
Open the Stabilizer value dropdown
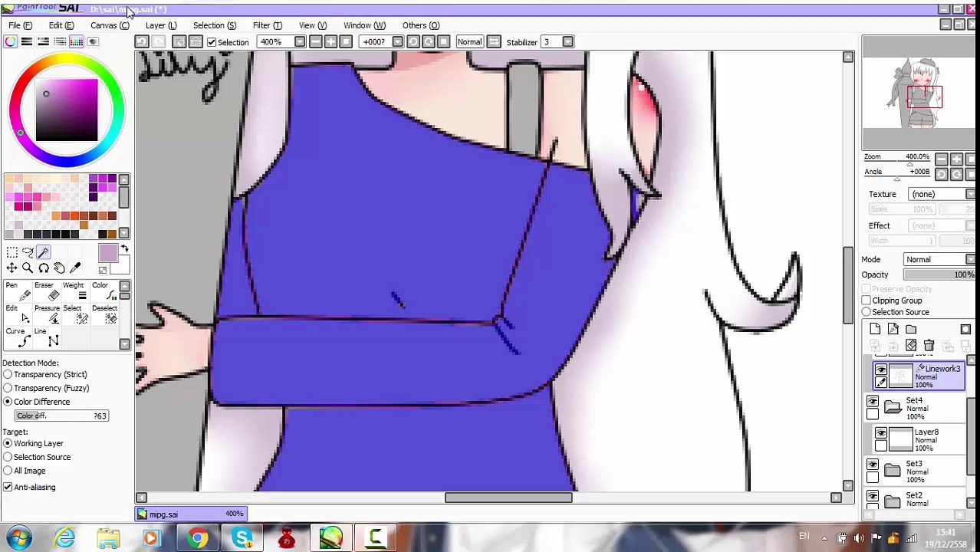pyautogui.click(x=567, y=42)
